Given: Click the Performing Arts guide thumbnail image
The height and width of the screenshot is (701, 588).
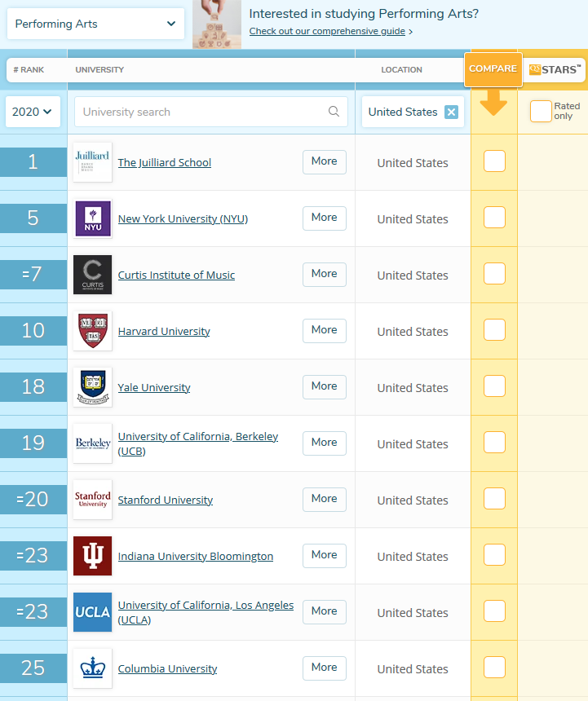Looking at the screenshot, I should pyautogui.click(x=217, y=24).
